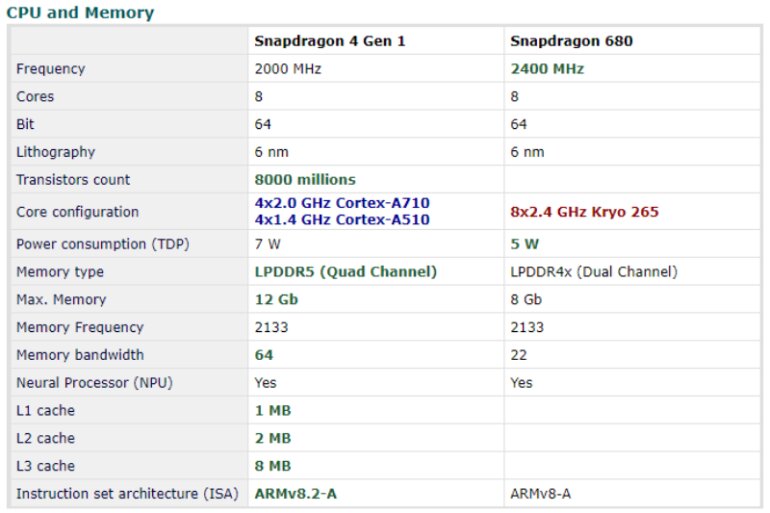The image size is (770, 513).
Task: Click the Transistors count row label
Action: coord(73,180)
